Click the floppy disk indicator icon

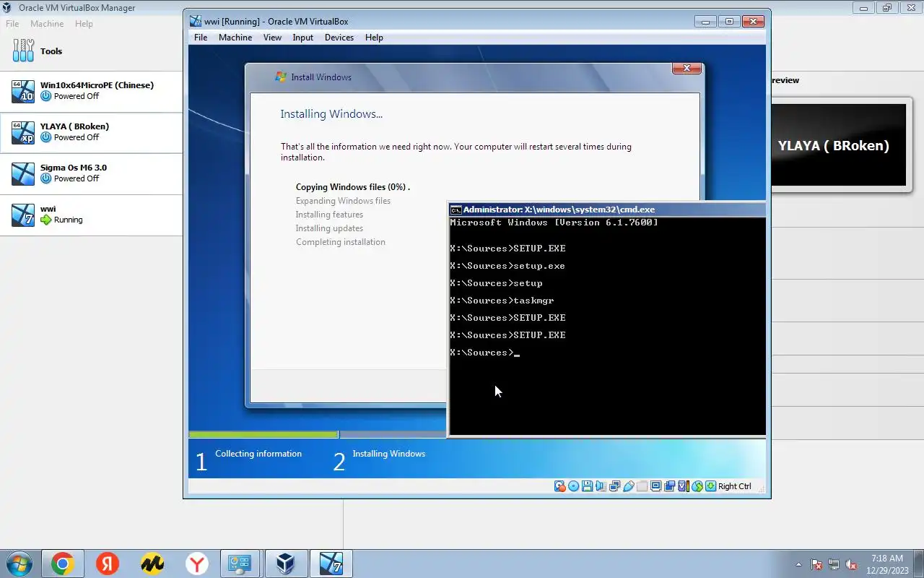(x=588, y=486)
